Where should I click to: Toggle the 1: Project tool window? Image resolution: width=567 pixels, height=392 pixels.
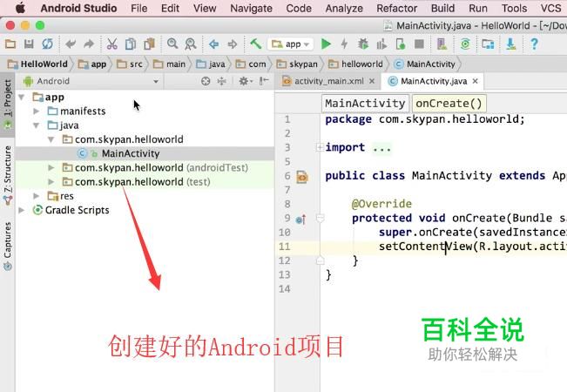(8, 105)
